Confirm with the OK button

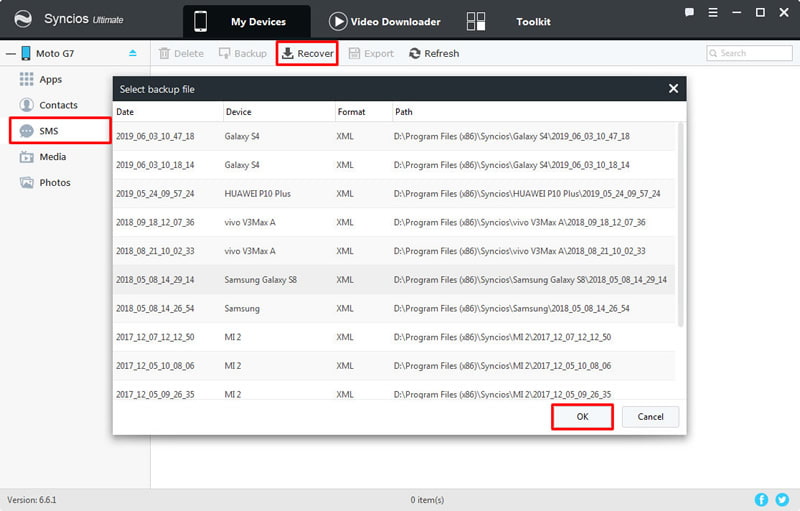tap(582, 417)
